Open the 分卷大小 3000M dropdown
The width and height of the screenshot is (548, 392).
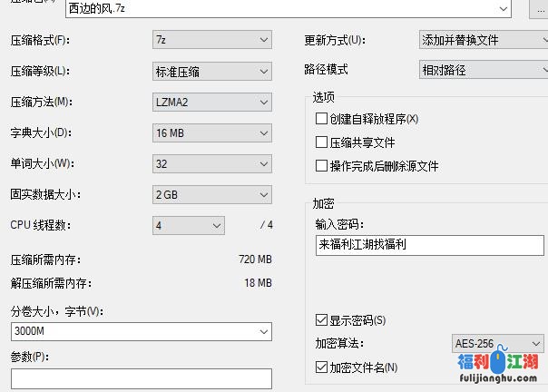pyautogui.click(x=141, y=331)
